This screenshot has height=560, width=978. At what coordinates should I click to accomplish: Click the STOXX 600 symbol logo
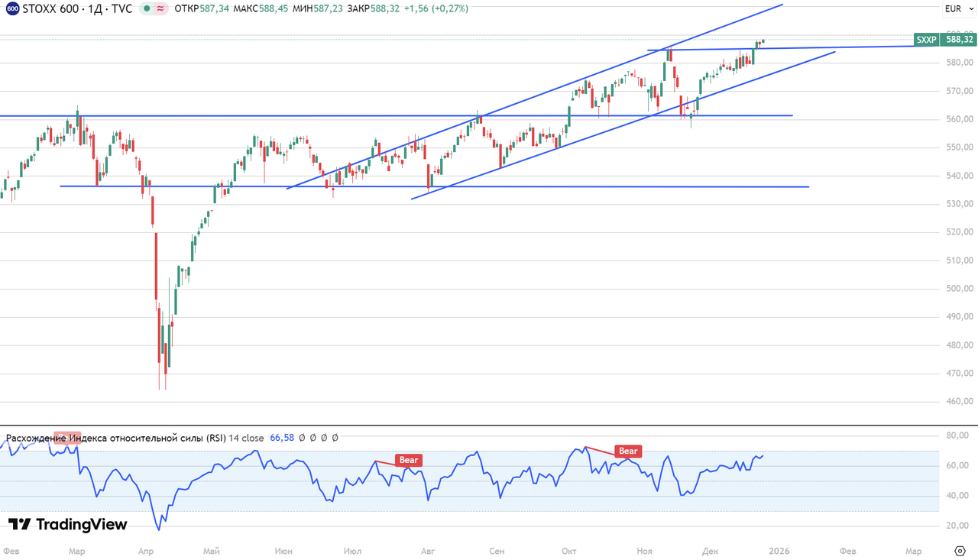(12, 8)
